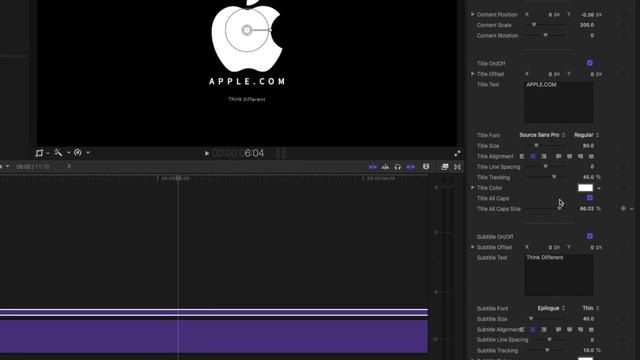Viewport: 640px width, 360px height.
Task: Fully justify subtitle text
Action: [591, 329]
